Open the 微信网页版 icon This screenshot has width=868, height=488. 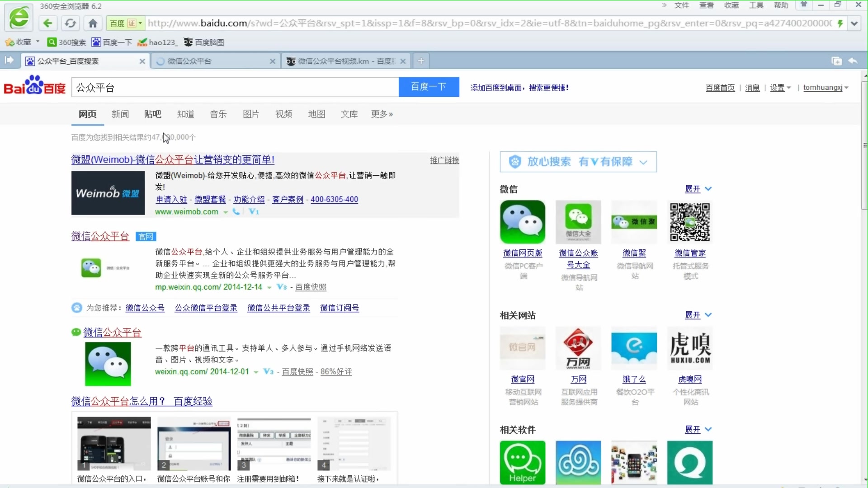523,222
